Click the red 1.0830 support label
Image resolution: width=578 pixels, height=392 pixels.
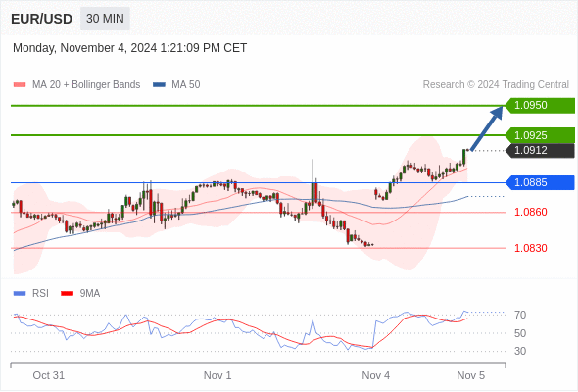click(x=530, y=248)
